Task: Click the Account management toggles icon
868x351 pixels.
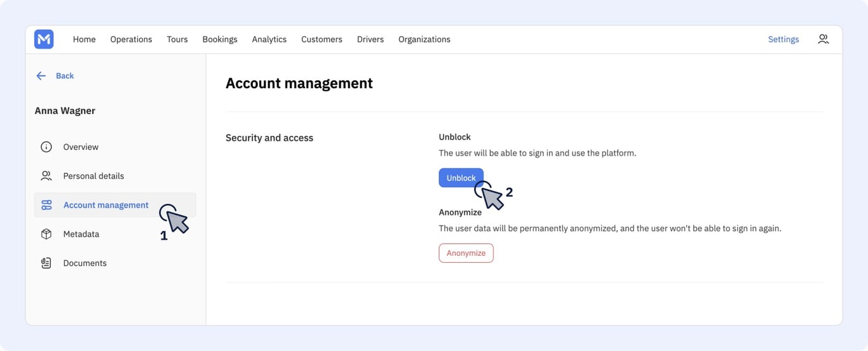Action: (46, 205)
